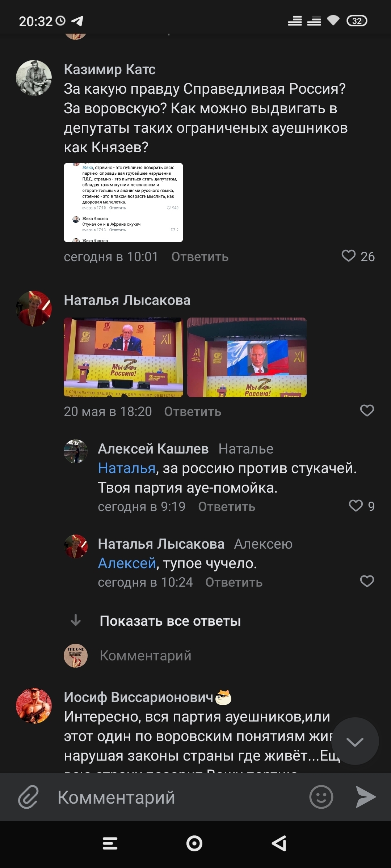The height and width of the screenshot is (868, 391).
Task: Tap the round down-chevron jump button
Action: [x=355, y=741]
